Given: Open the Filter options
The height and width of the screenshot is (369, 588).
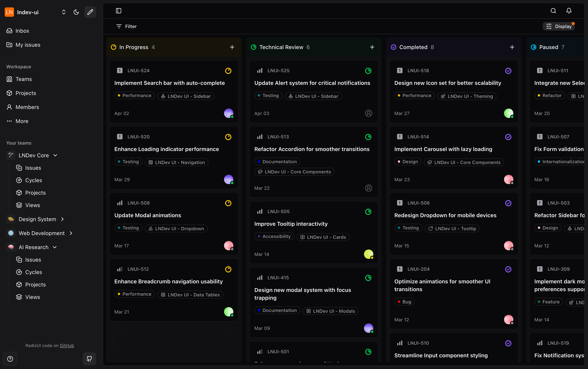Looking at the screenshot, I should tap(126, 26).
